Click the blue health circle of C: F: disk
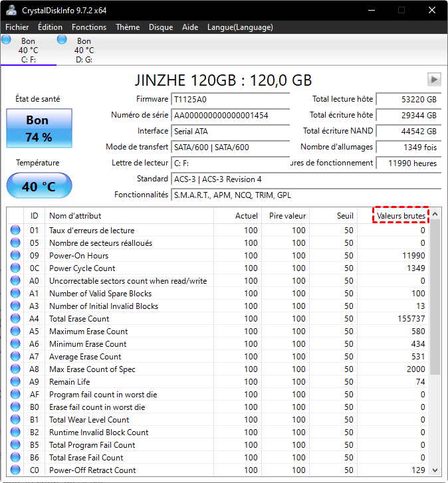The width and height of the screenshot is (448, 483). [6, 39]
